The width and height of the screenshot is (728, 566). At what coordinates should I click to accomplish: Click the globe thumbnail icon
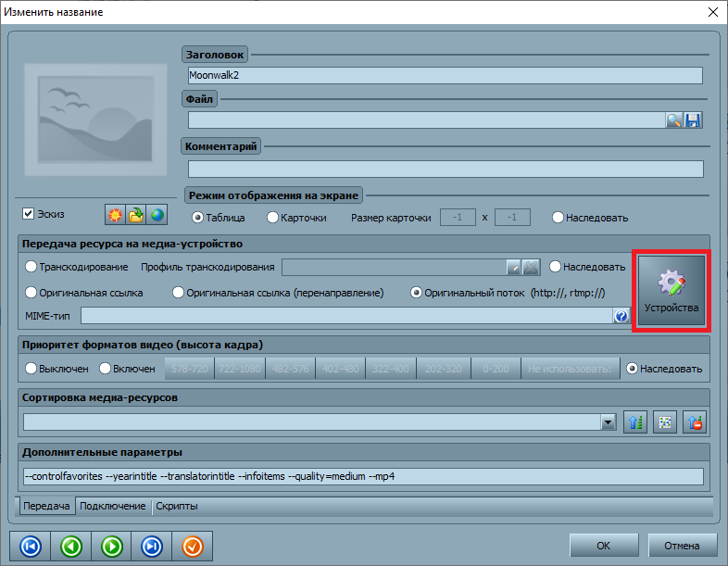pos(157,216)
